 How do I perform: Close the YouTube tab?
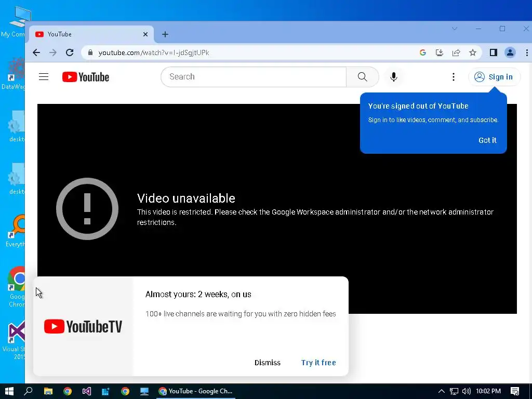coord(145,34)
